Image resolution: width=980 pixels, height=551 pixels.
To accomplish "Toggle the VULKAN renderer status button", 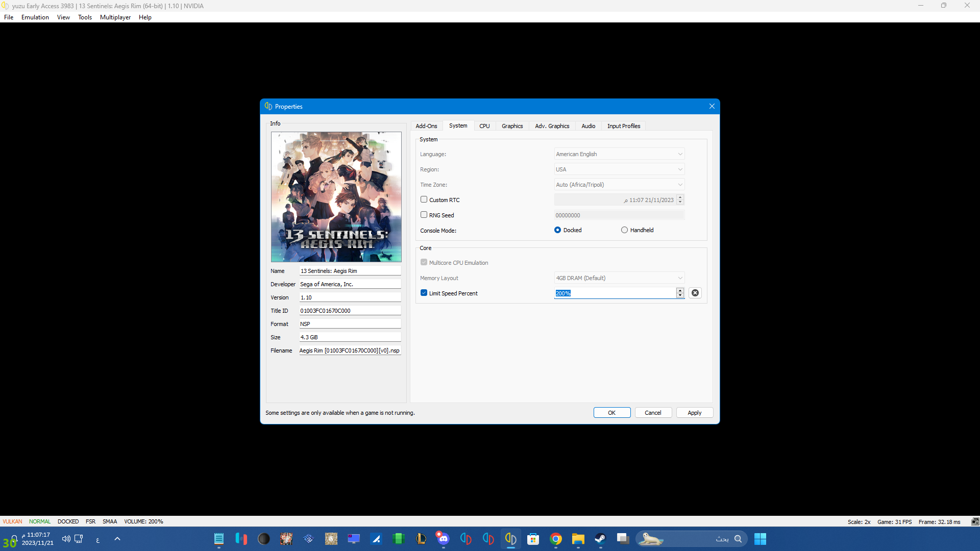I will tap(12, 521).
